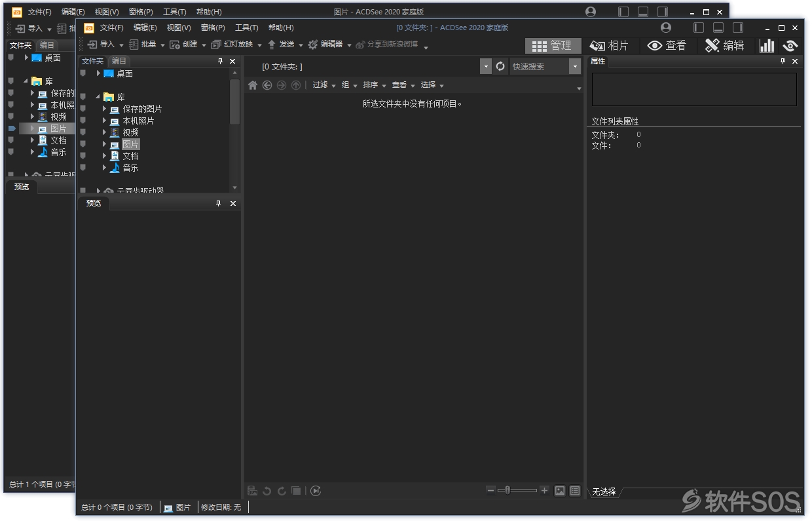Pin the 文件夹 folders panel
This screenshot has width=812, height=521.
click(221, 61)
